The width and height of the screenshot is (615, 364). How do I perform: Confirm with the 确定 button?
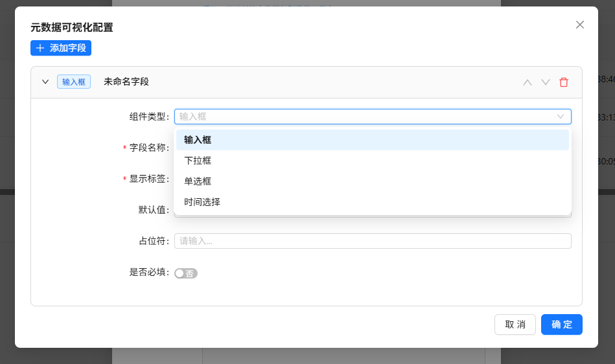point(561,324)
